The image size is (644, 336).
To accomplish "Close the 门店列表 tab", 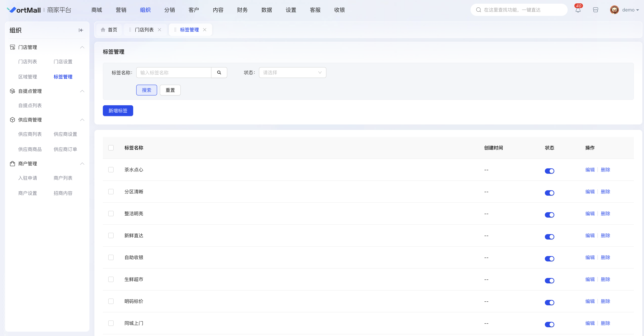I will point(159,30).
